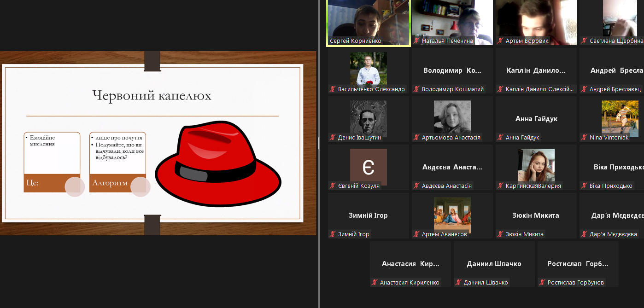Click muted mic icon for Даниил Швачко

[x=458, y=283]
